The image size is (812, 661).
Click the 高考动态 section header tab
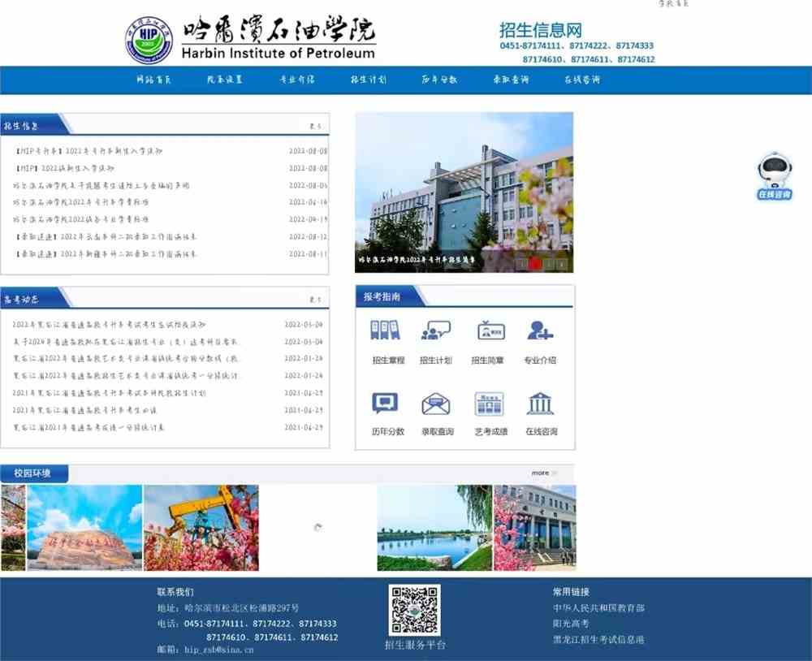coord(21,300)
